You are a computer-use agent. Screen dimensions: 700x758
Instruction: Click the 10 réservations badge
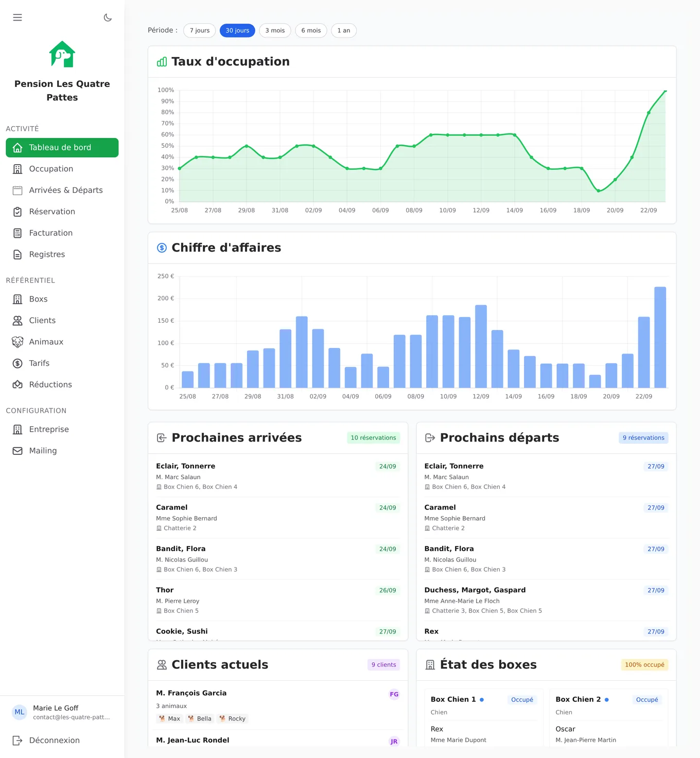(373, 438)
